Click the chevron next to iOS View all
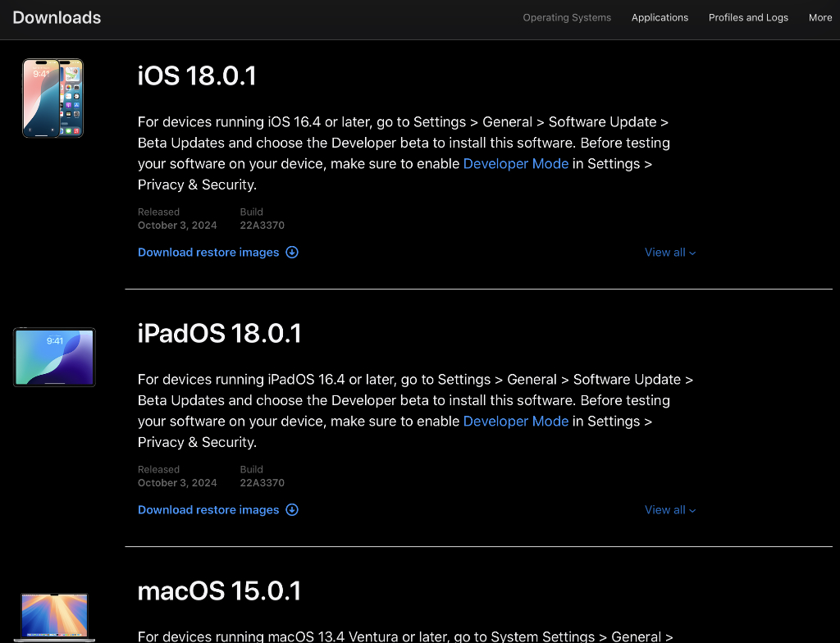The height and width of the screenshot is (643, 840). (692, 253)
